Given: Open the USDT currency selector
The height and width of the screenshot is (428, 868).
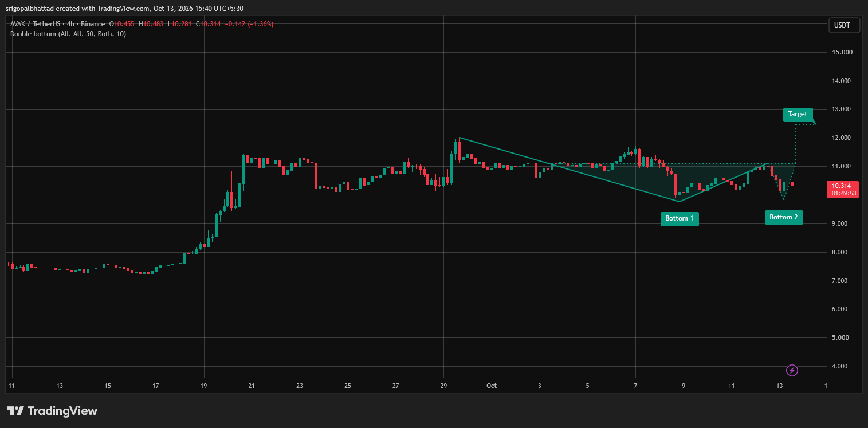Looking at the screenshot, I should tap(844, 25).
